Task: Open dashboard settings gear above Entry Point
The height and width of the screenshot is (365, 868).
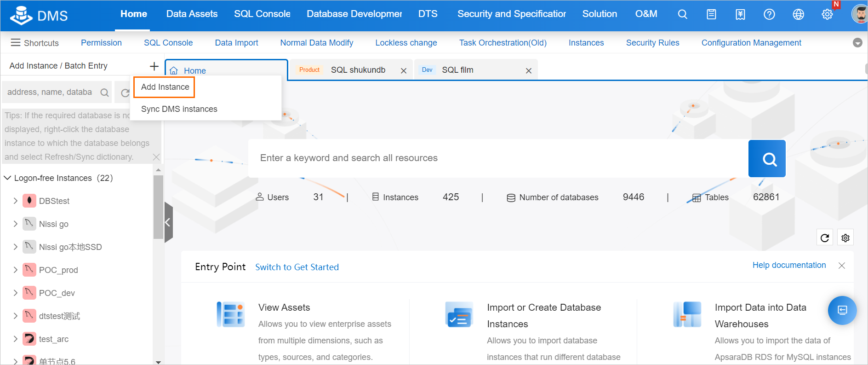Action: [x=845, y=238]
